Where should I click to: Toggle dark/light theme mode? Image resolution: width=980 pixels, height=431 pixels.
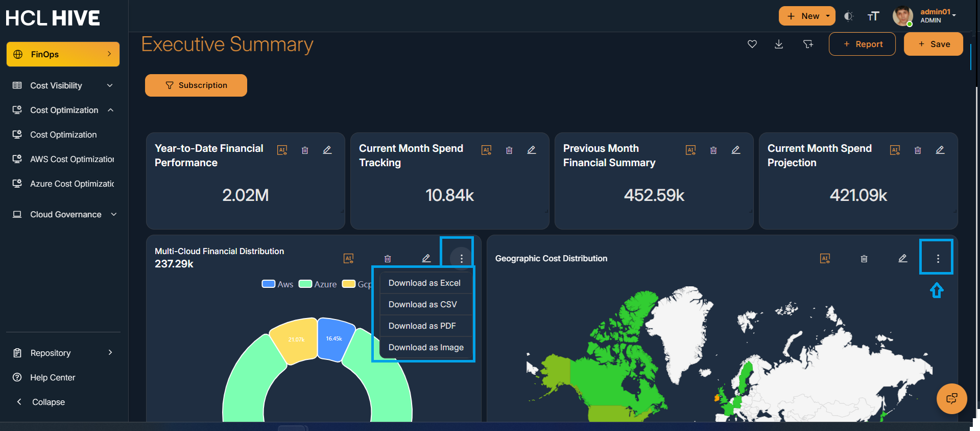tap(848, 16)
